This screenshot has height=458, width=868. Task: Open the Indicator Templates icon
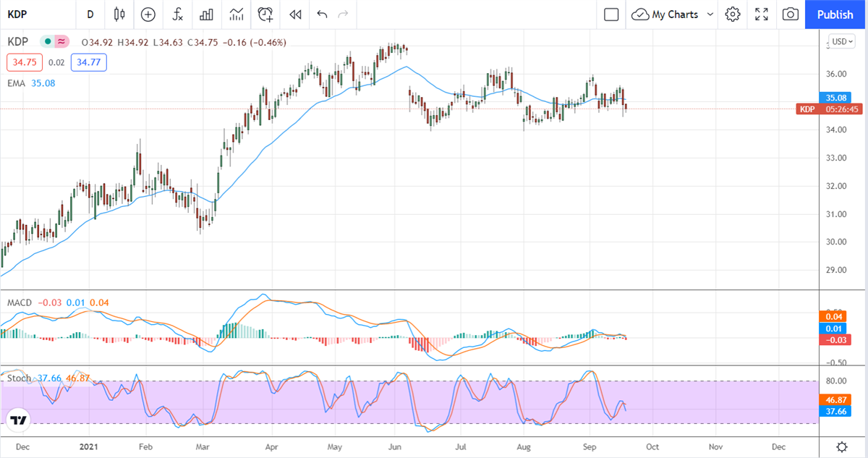click(237, 14)
